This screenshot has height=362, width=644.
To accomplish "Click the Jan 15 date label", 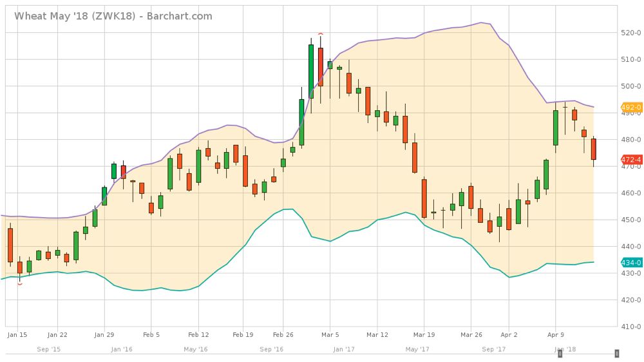I will coord(17,334).
